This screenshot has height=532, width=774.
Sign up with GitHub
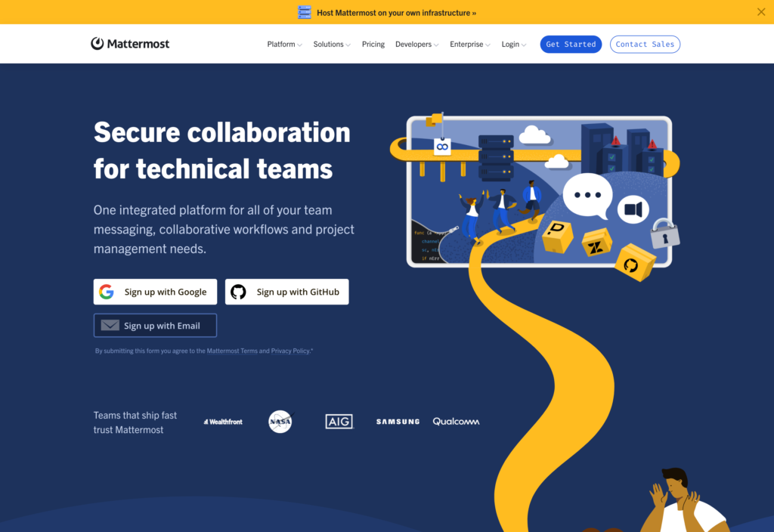286,292
